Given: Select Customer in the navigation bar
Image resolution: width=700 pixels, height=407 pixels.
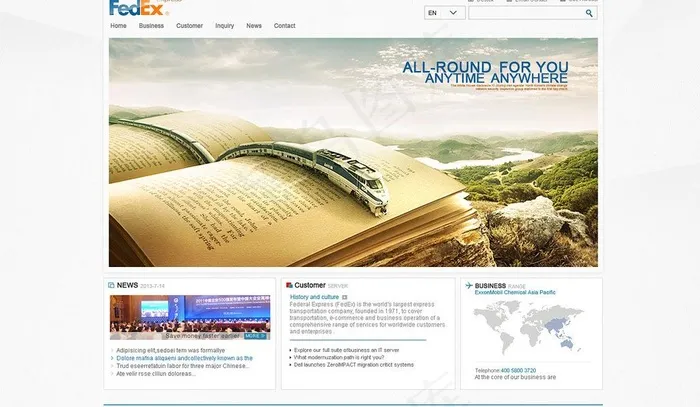Looking at the screenshot, I should point(189,26).
